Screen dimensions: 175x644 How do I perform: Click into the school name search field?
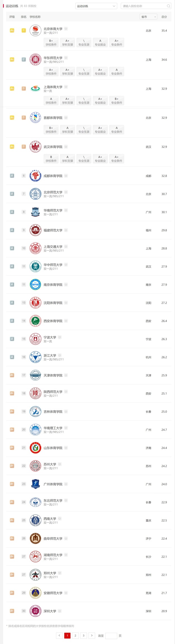pyautogui.click(x=144, y=6)
